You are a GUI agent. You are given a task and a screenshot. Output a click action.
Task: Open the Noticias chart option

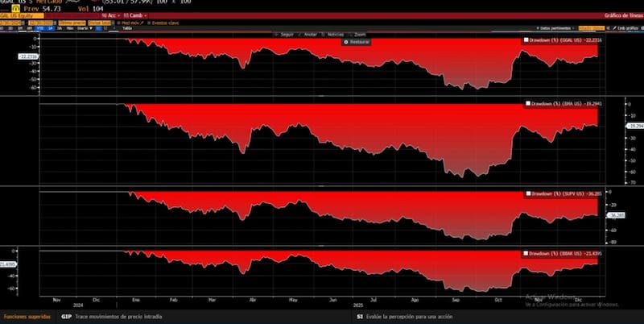pos(334,35)
